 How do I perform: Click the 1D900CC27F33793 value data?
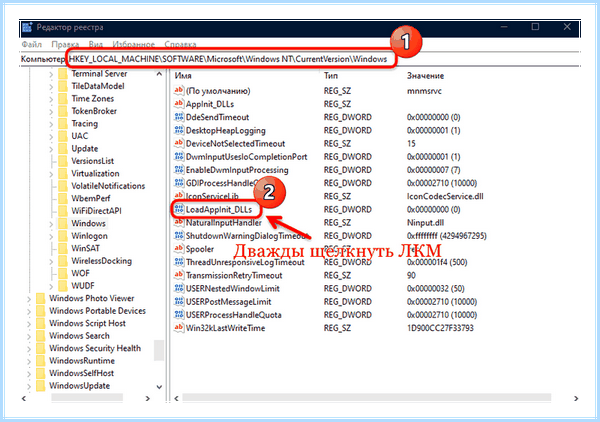pyautogui.click(x=440, y=328)
